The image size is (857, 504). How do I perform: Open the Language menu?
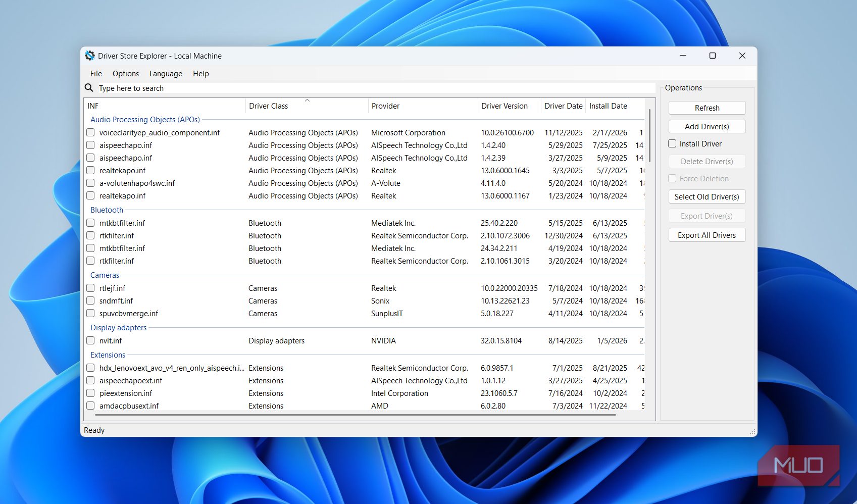(166, 74)
